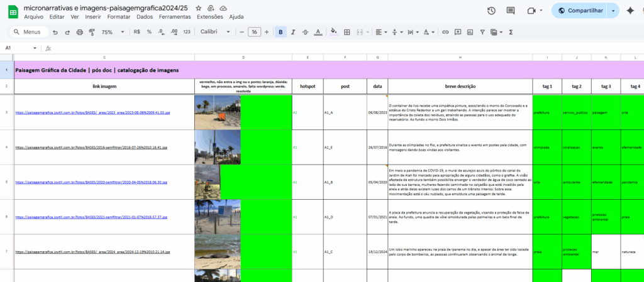Insert a link with the link icon
Viewport: 644px width, 282px height.
click(445, 32)
